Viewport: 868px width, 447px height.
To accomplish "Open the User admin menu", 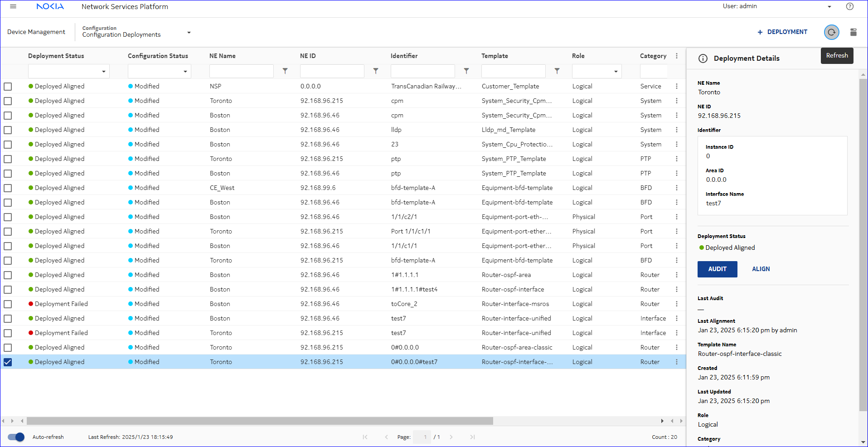I will tap(829, 6).
